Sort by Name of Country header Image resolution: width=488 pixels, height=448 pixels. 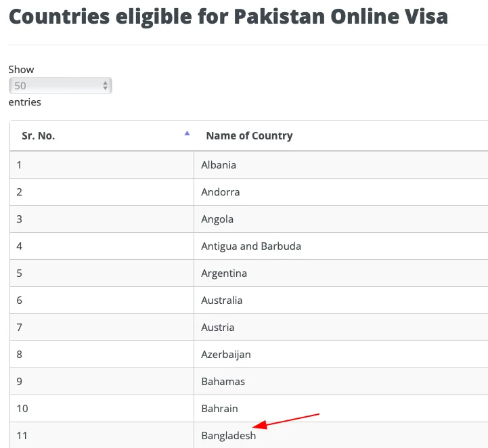pyautogui.click(x=249, y=136)
